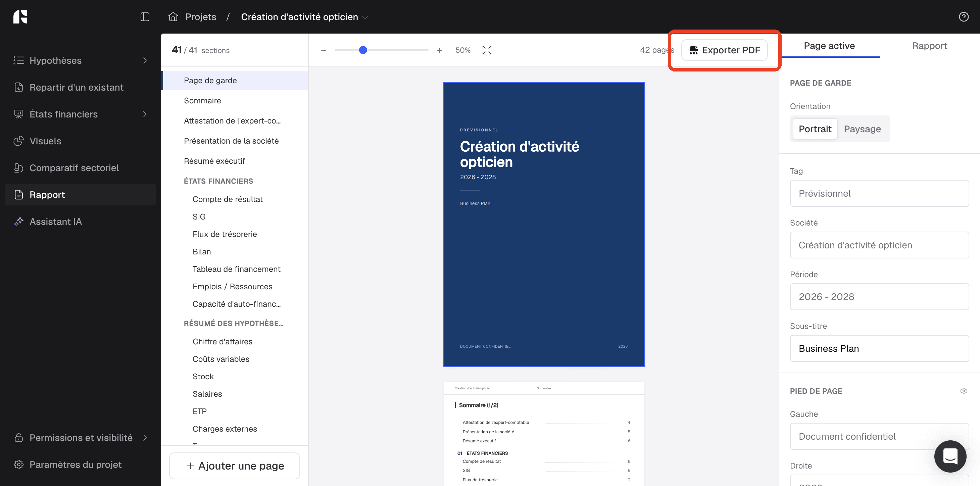Click the Hypothèses list icon
This screenshot has height=486, width=980.
19,60
